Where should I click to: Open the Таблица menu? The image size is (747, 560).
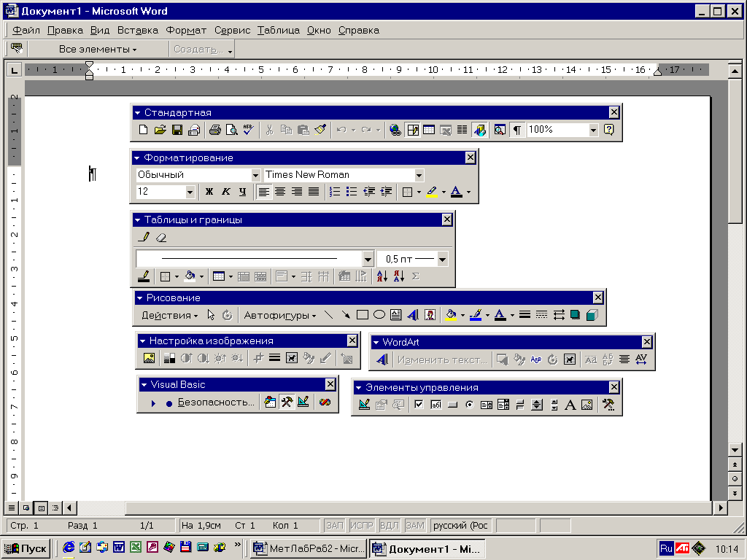278,31
